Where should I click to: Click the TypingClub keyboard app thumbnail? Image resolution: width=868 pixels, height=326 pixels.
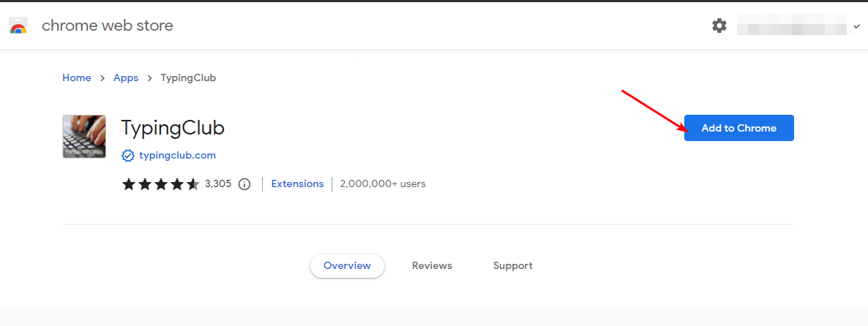[84, 137]
